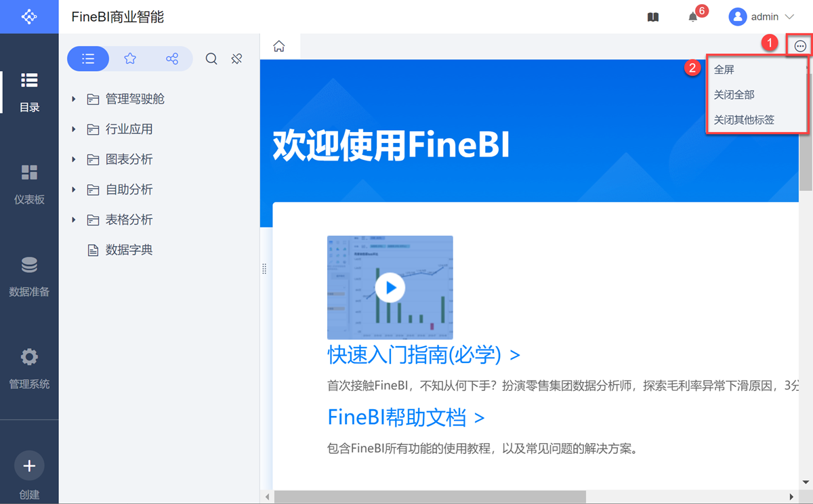Viewport: 813px width, 504px height.
Task: Expand the 图表分析 folder arrow
Action: 74,160
